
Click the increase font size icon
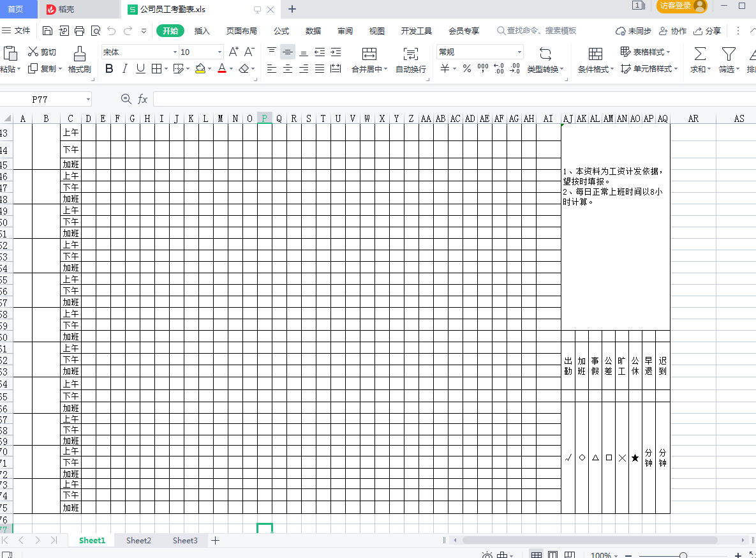pyautogui.click(x=233, y=52)
